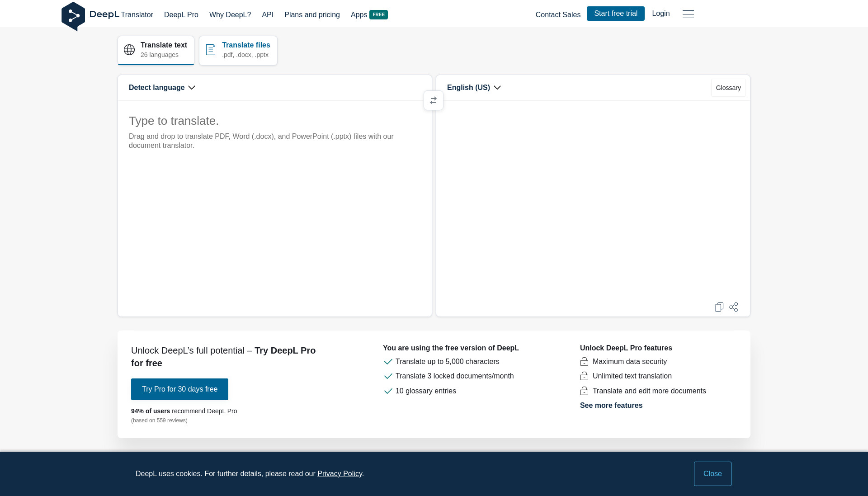The image size is (868, 496).
Task: Click the Type to translate input area
Action: (275, 208)
